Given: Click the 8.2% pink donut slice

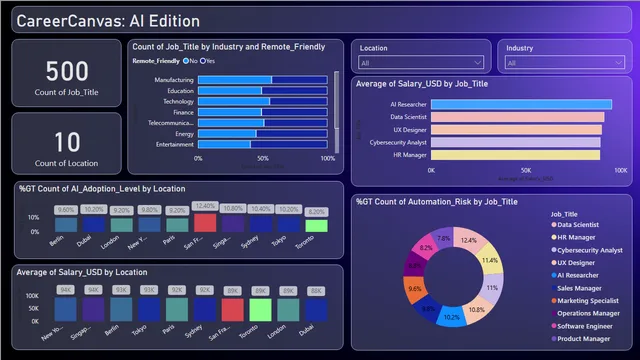Looking at the screenshot, I should 426,247.
